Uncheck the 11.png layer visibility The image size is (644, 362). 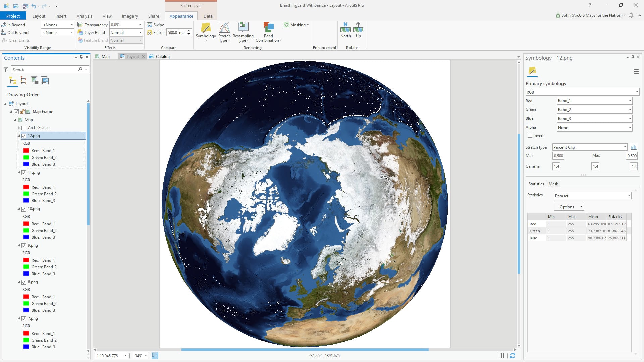tap(24, 172)
